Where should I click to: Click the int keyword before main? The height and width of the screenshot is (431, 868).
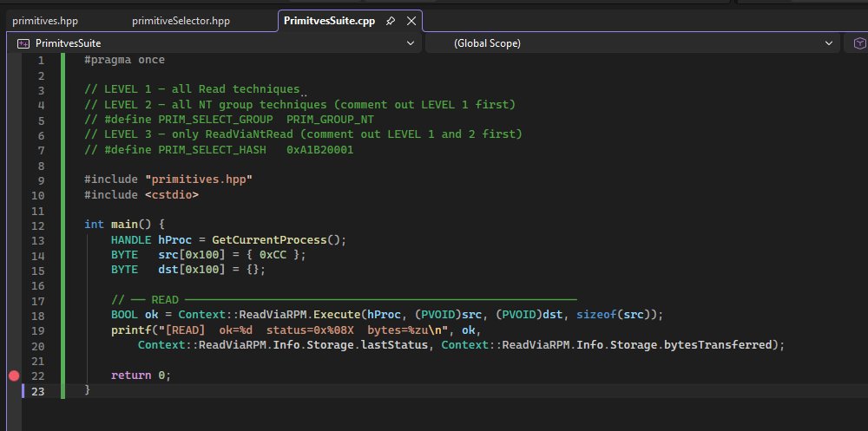tap(94, 225)
